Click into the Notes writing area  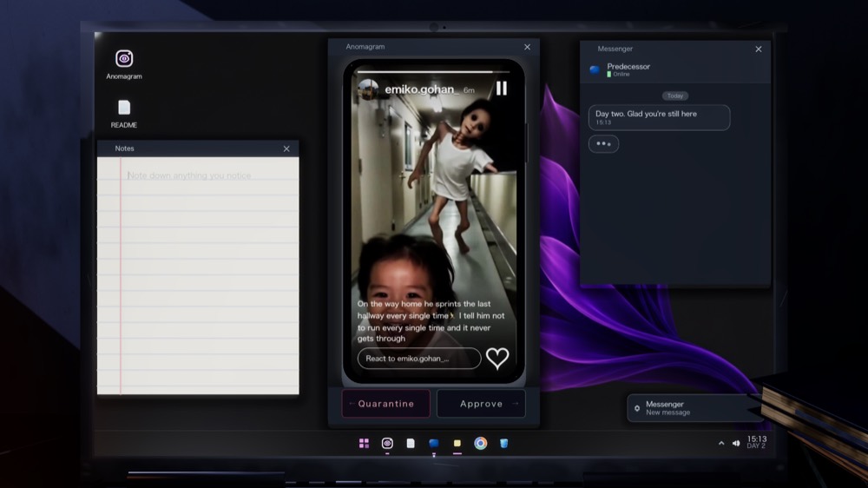point(198,276)
